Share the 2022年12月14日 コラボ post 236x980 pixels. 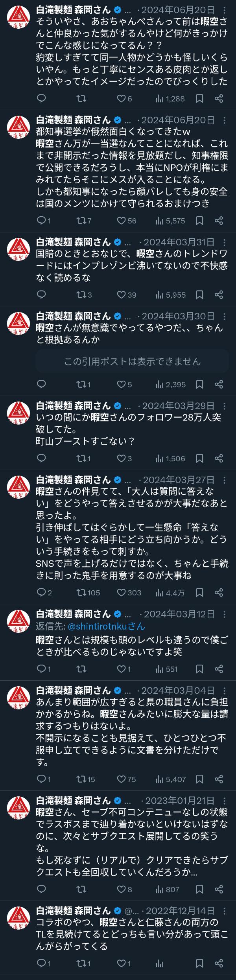(x=219, y=963)
